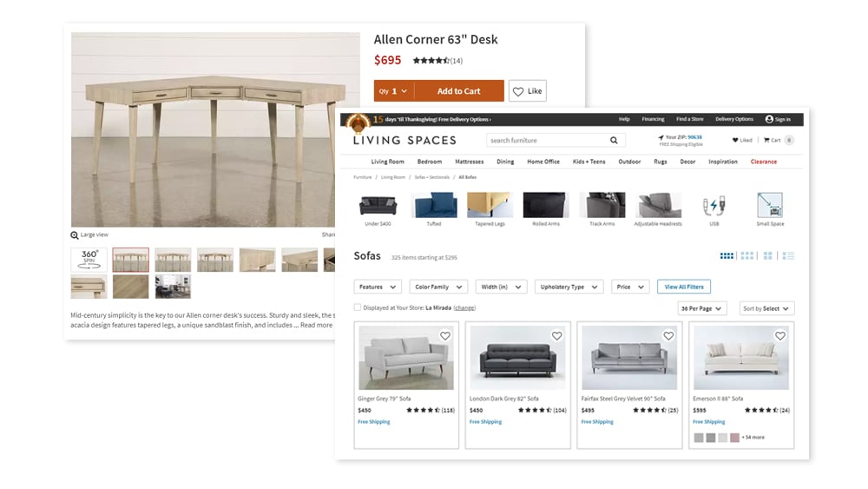
Task: Switch to two-column grid view
Action: (x=768, y=256)
